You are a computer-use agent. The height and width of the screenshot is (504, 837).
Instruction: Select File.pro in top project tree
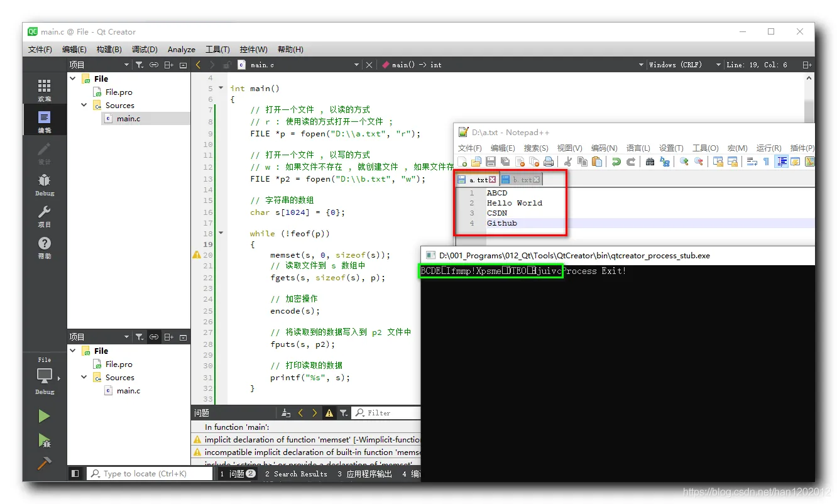(x=119, y=92)
